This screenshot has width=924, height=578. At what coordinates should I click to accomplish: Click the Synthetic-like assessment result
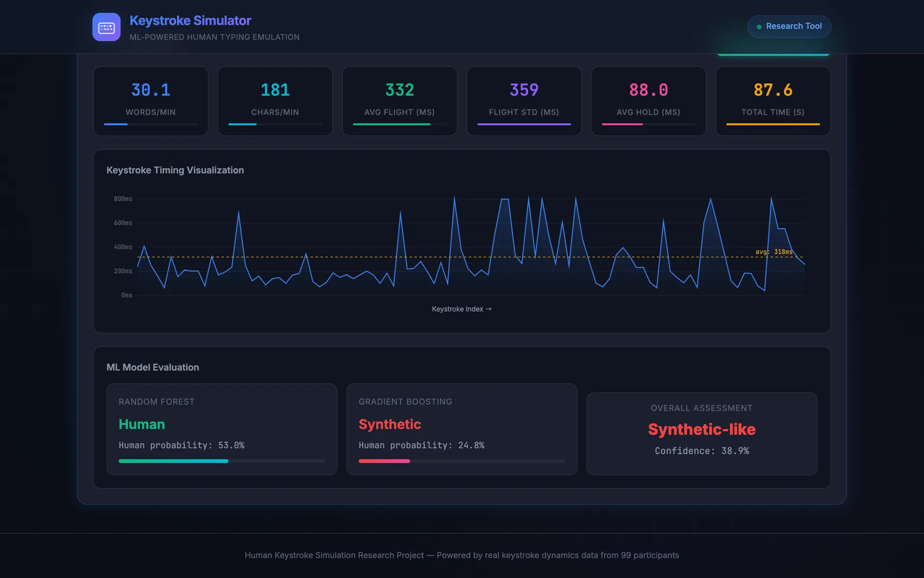coord(702,430)
